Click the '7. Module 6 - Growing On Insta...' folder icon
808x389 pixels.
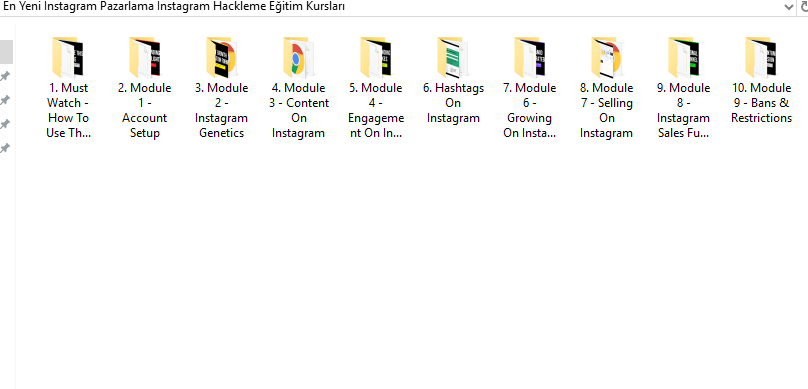(530, 57)
